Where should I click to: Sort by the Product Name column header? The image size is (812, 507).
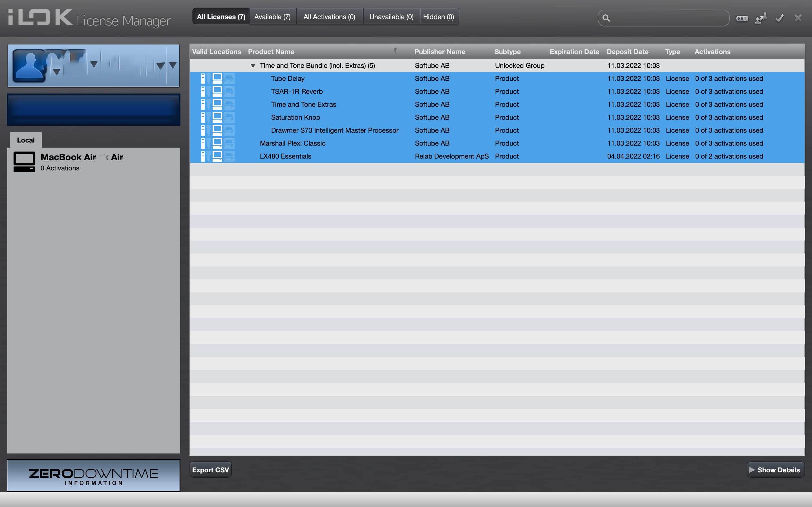[271, 52]
